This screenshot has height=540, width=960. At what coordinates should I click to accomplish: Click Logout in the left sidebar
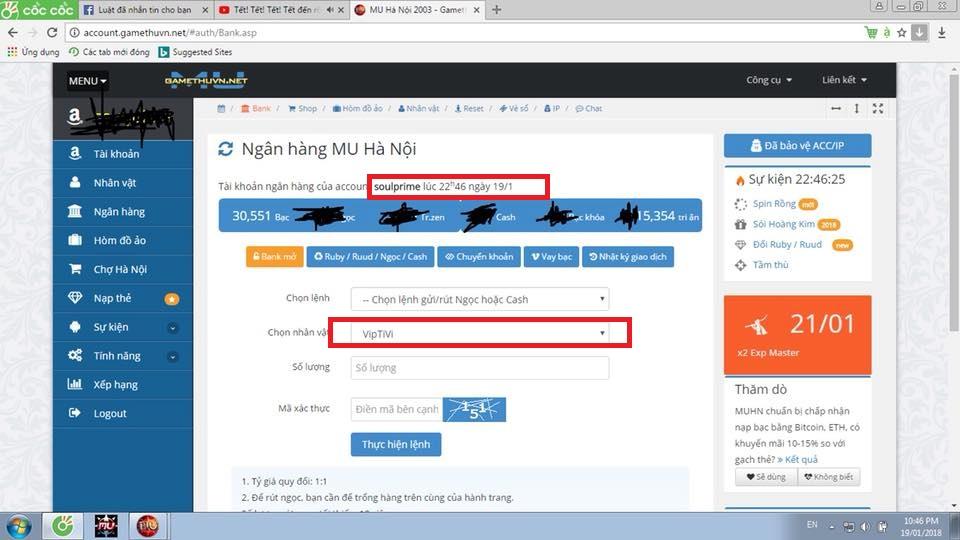pos(109,413)
